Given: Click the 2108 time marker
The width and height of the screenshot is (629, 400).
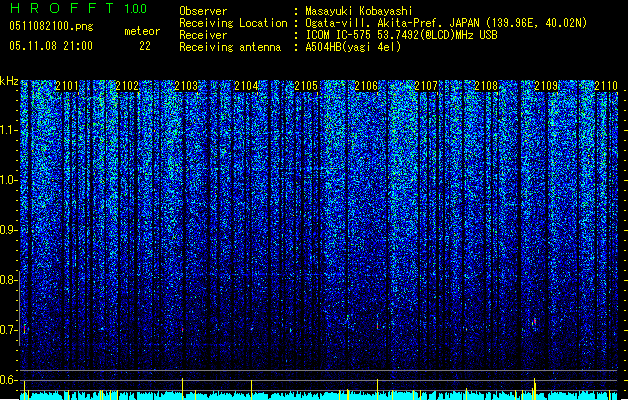Looking at the screenshot, I should 486,86.
